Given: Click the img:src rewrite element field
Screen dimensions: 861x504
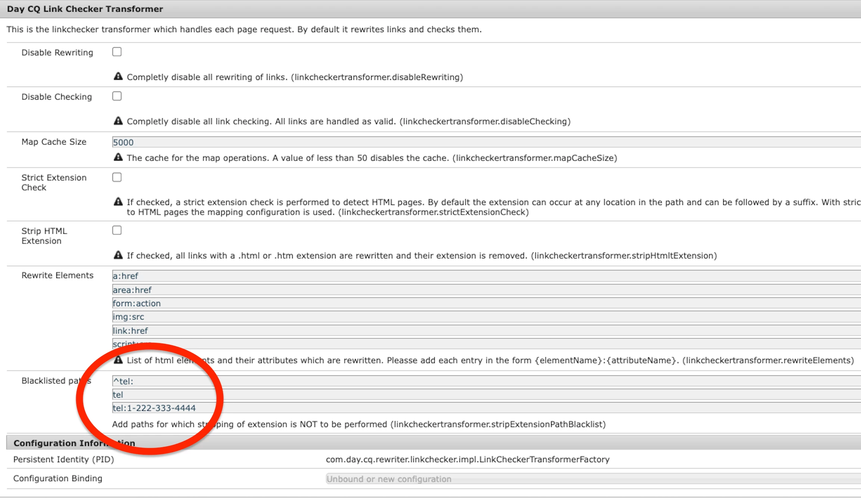Looking at the screenshot, I should point(485,317).
